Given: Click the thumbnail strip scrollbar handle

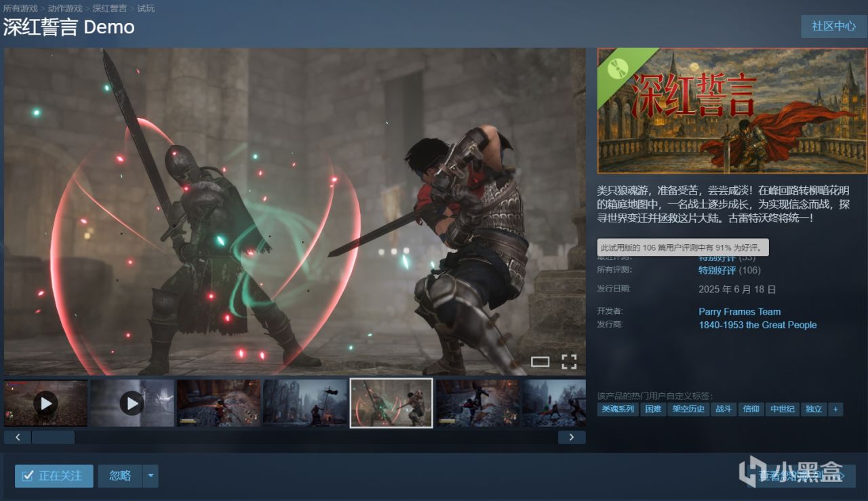Looking at the screenshot, I should click(x=53, y=437).
